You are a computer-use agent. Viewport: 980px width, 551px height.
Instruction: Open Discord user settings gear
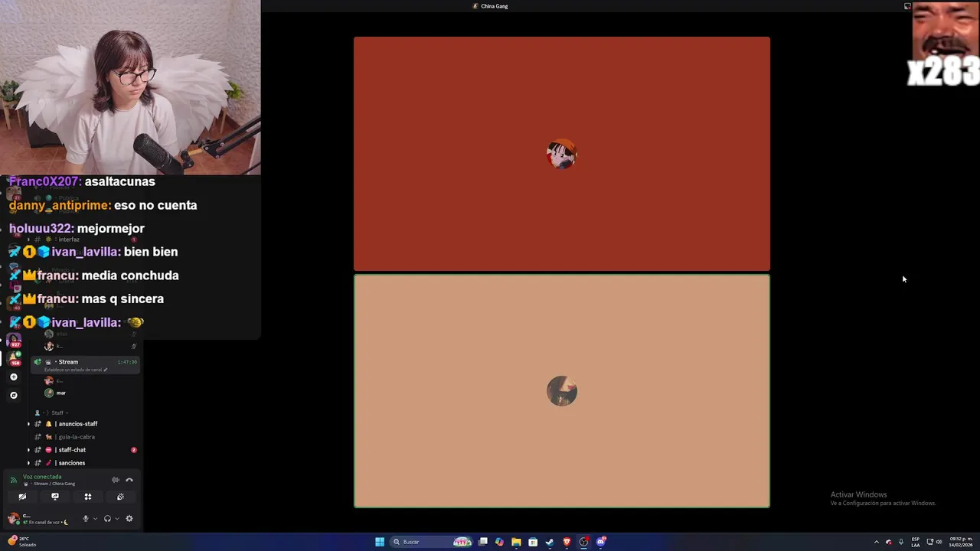129,519
